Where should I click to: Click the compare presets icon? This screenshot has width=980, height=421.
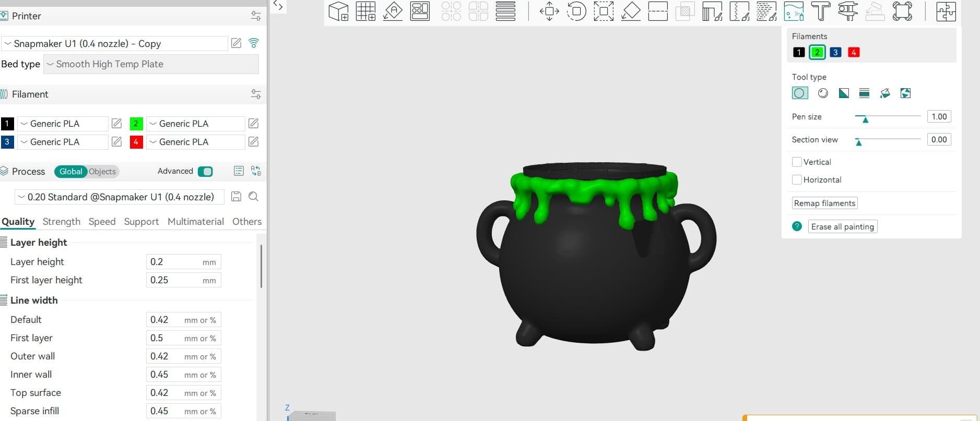(256, 171)
